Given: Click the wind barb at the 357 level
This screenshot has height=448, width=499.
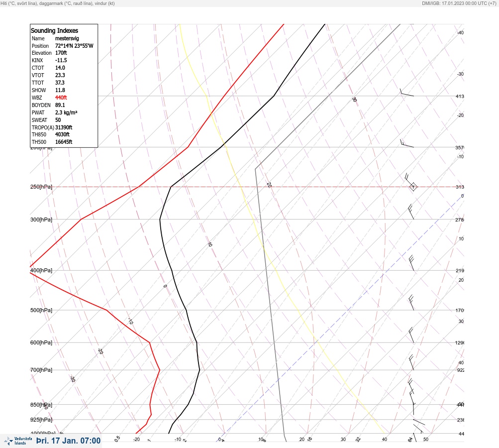Looking at the screenshot, I should [x=406, y=143].
